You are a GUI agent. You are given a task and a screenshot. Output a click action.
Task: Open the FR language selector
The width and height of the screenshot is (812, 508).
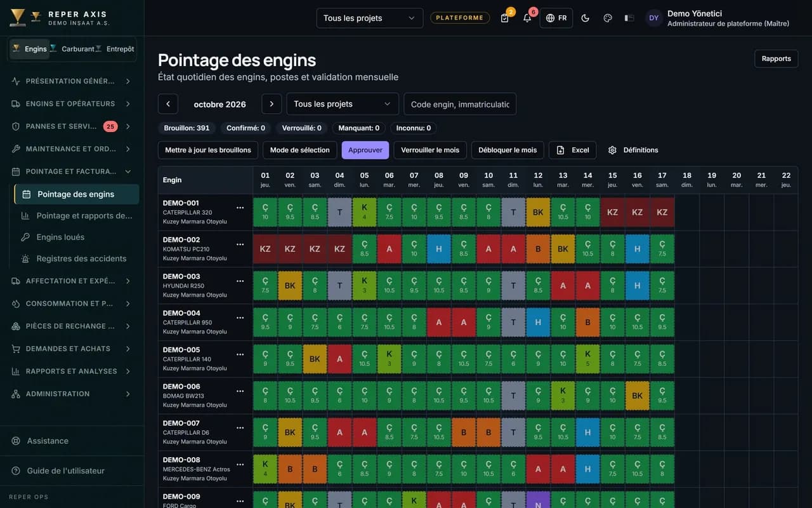pos(556,18)
